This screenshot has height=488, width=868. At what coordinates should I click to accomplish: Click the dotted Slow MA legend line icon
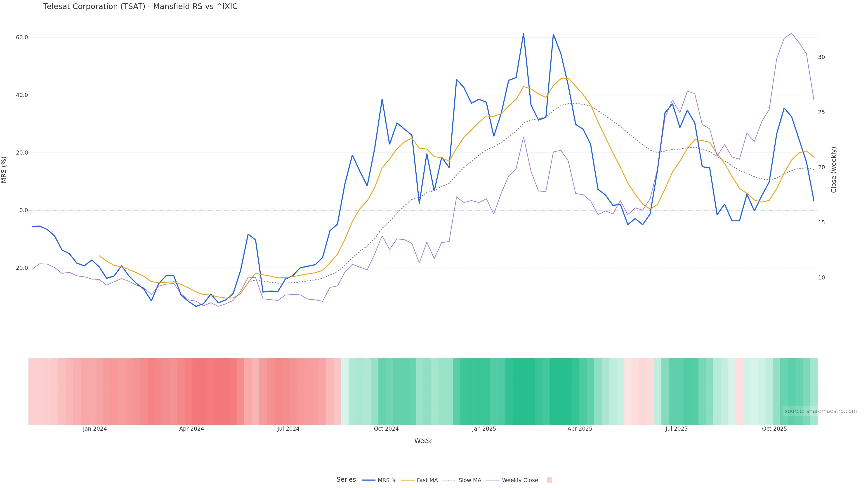(x=449, y=480)
